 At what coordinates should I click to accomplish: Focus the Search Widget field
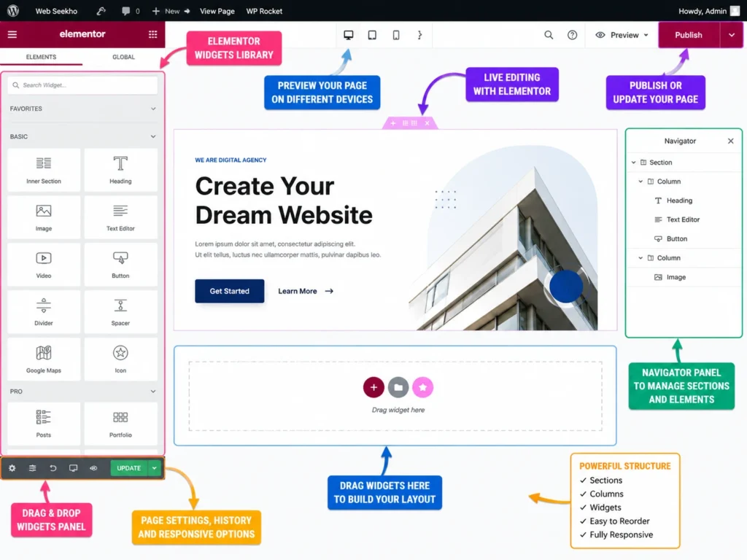pos(82,85)
